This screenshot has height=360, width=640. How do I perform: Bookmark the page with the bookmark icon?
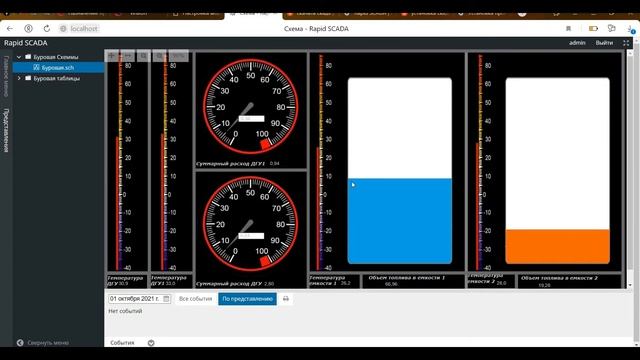(x=568, y=29)
